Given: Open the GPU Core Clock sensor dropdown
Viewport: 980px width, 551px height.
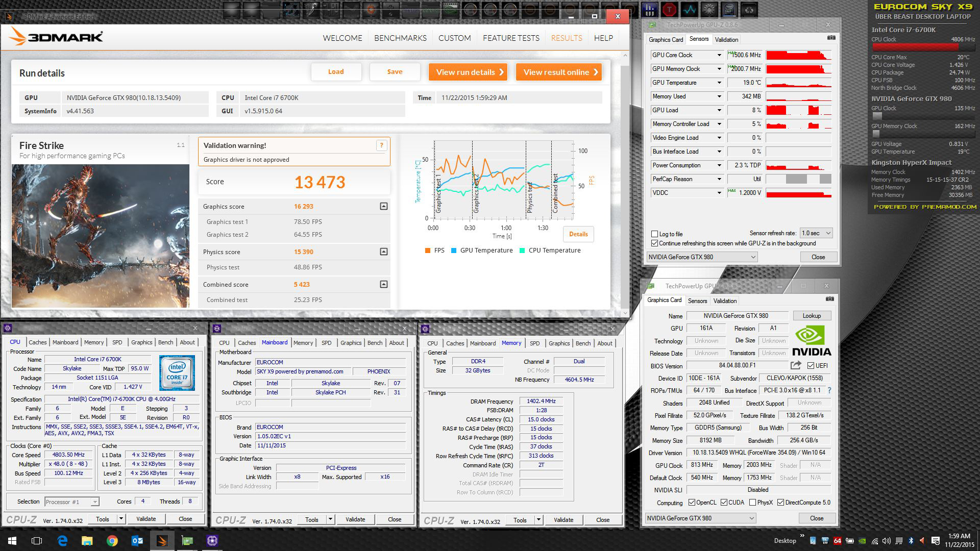Looking at the screenshot, I should (x=719, y=55).
